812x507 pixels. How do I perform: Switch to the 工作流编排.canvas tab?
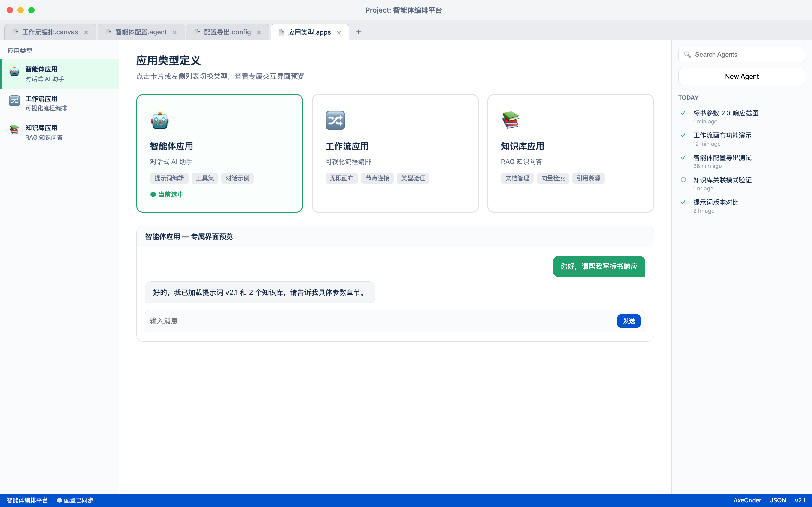(50, 32)
